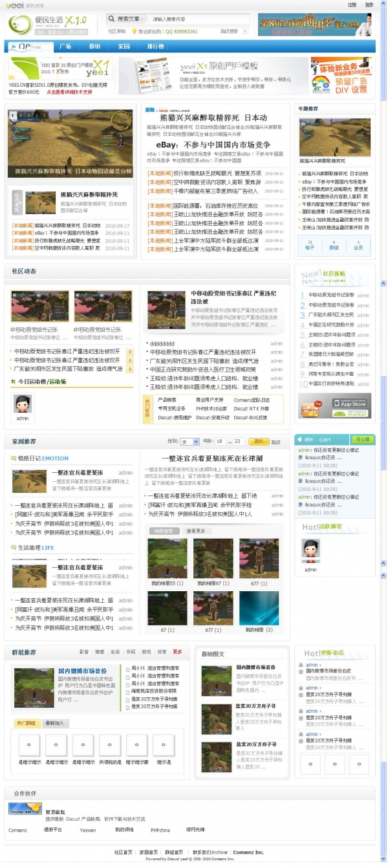Select the 生活 group category
Image resolution: width=388 pixels, height=868 pixels.
click(x=115, y=652)
